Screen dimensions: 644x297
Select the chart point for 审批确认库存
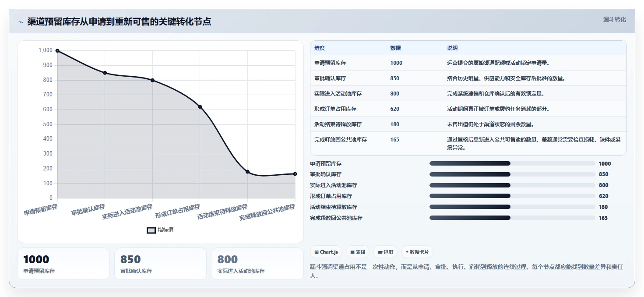[105, 73]
